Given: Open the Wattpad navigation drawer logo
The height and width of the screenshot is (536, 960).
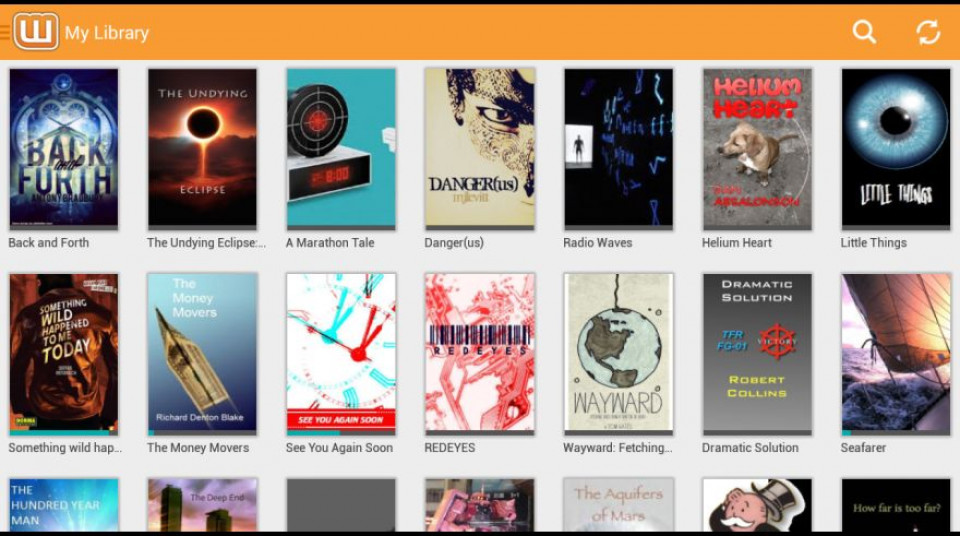Looking at the screenshot, I should [35, 32].
